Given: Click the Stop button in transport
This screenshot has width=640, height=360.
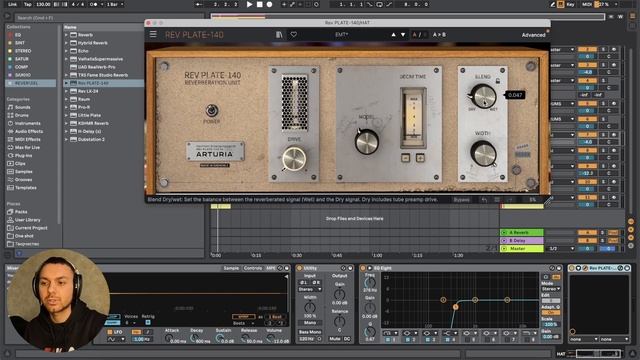Looking at the screenshot, I should (260, 4).
